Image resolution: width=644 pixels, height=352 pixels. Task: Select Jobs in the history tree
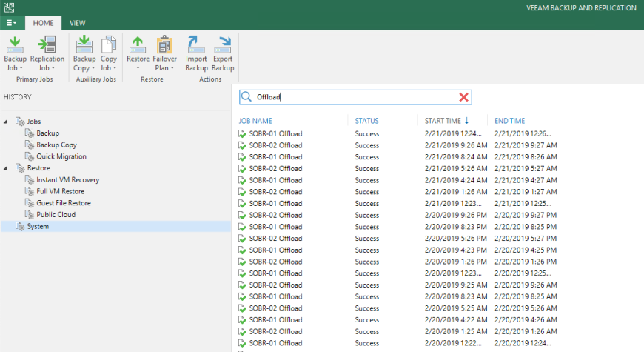33,122
